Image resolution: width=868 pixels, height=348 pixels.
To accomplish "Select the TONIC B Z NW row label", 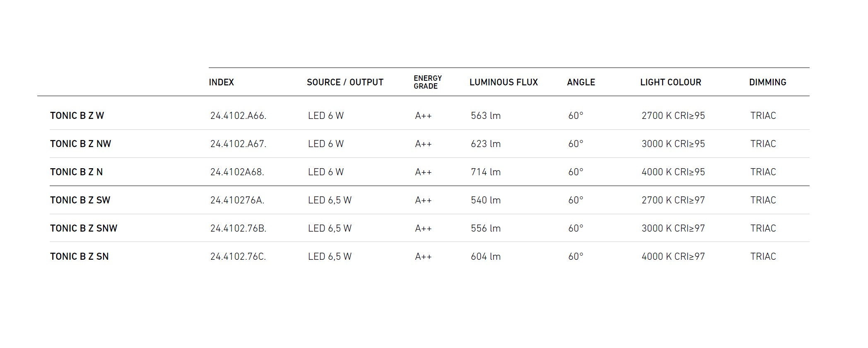I will pos(80,144).
